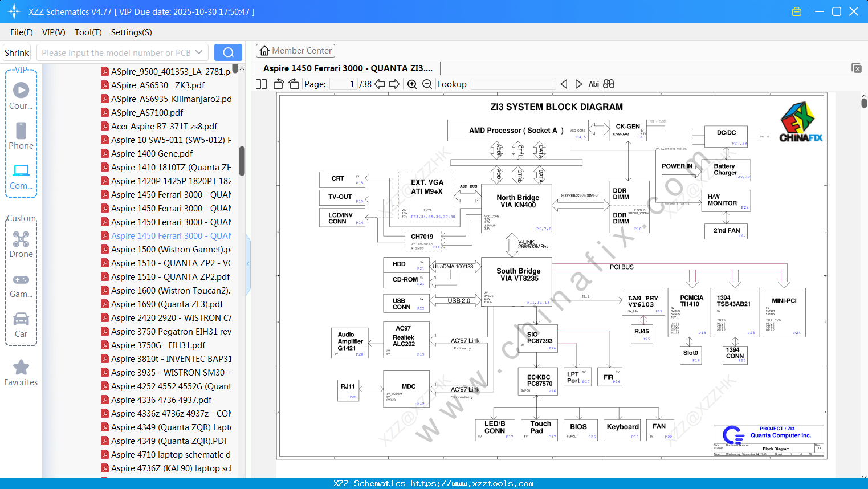Click the binoculars find icon
Screen dimensions: 868x489
point(609,84)
